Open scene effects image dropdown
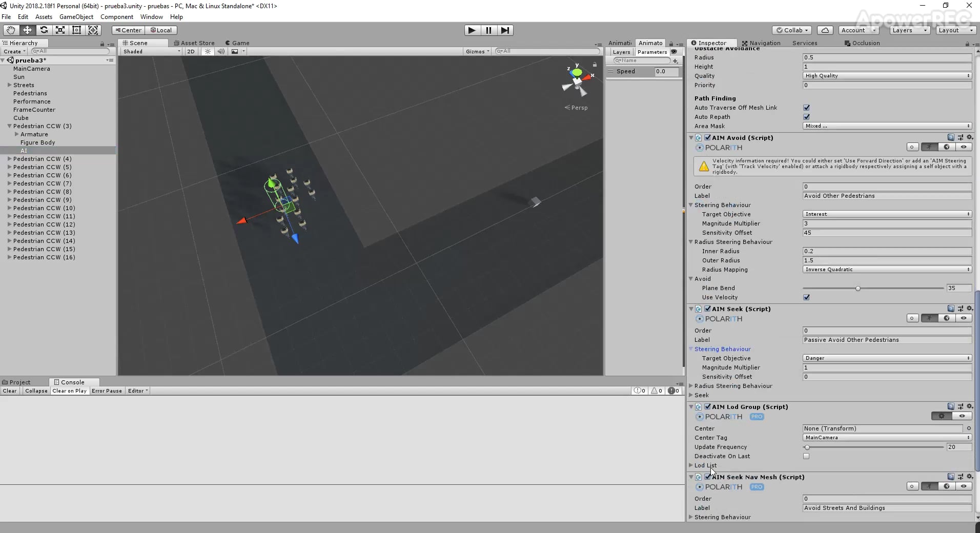 (x=238, y=51)
